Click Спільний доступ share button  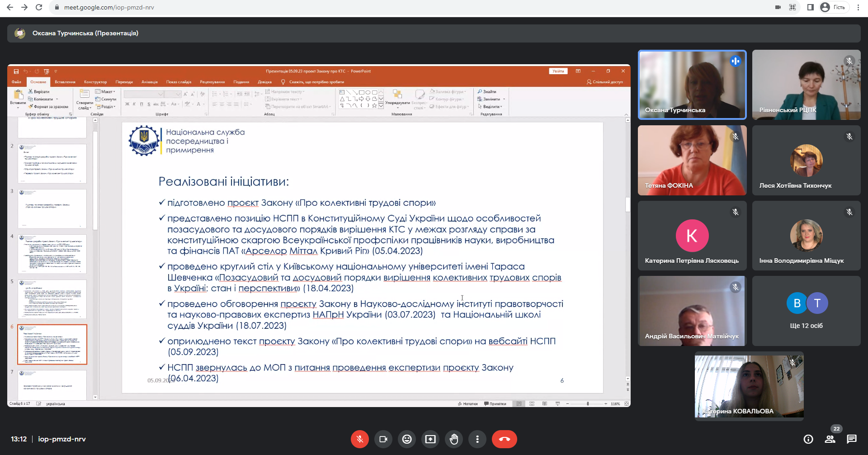coord(604,82)
